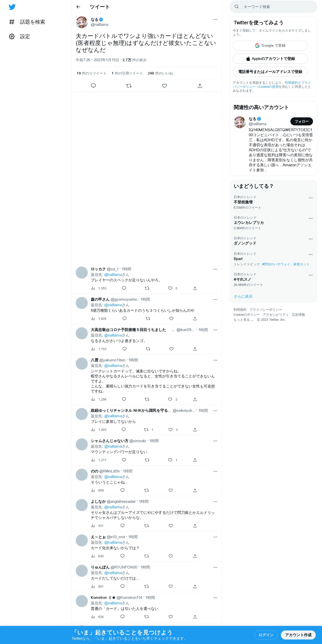Retweet 政経ゆっくりチャンネル's reply

tap(148, 430)
